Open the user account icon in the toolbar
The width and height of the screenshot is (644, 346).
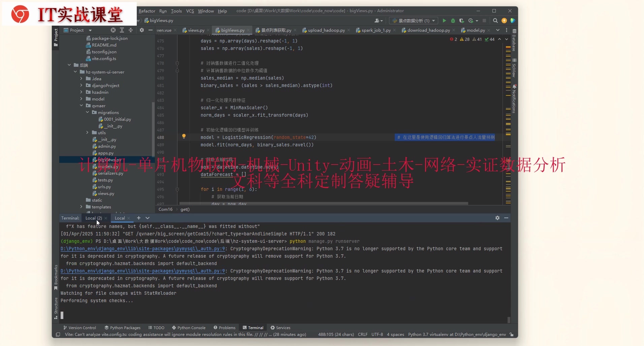[x=379, y=21]
